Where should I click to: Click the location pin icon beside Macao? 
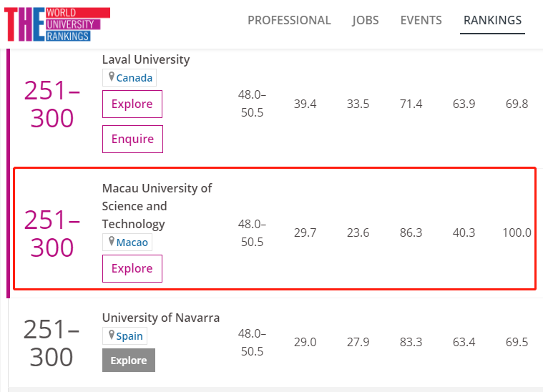click(x=111, y=241)
